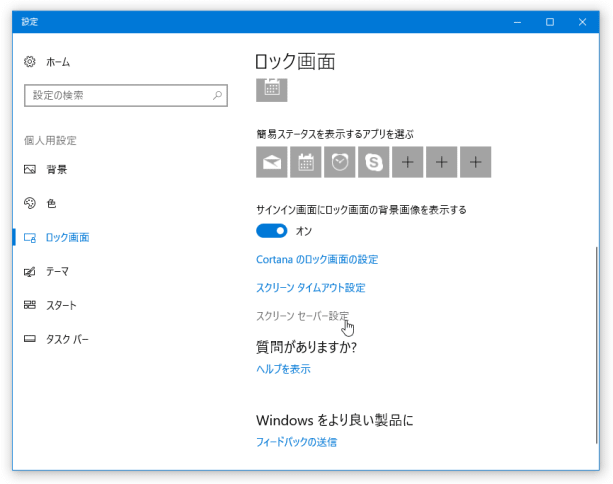The width and height of the screenshot is (613, 484).
Task: Choose the Calendar quick status app tile
Action: [306, 162]
